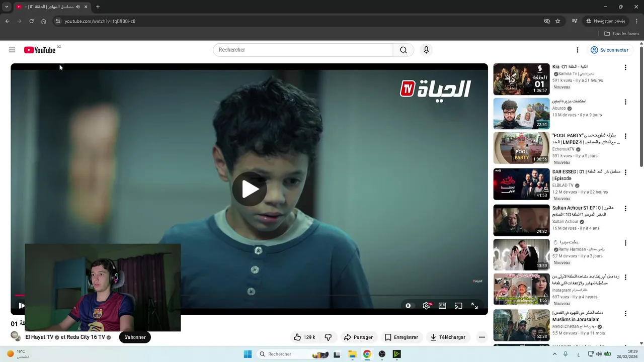
Task: Open player settings gear icon
Action: 426,306
